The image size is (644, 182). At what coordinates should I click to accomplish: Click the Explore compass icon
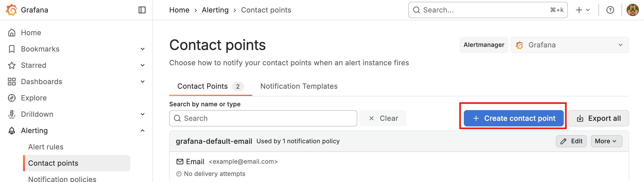pyautogui.click(x=12, y=98)
